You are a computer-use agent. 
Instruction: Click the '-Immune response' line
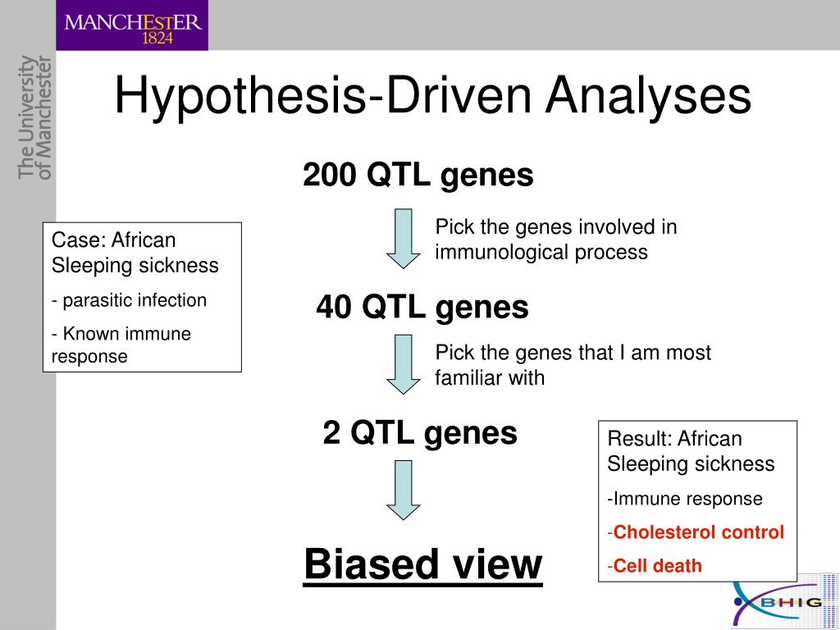(685, 499)
